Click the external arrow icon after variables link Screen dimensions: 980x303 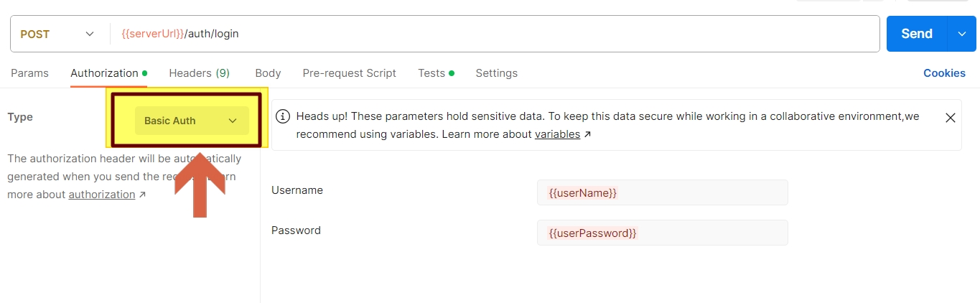pos(587,135)
